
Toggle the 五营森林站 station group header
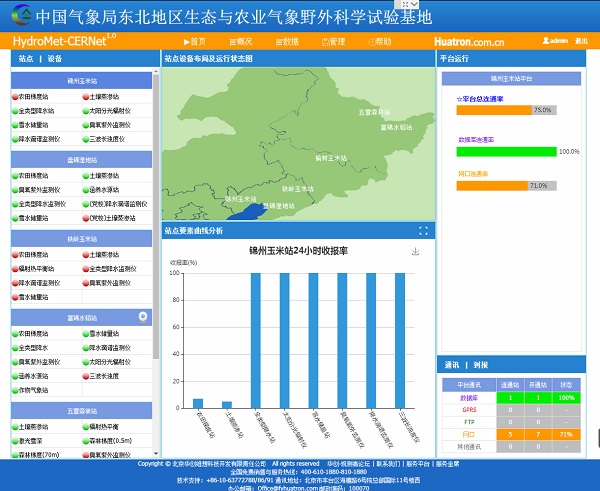(x=82, y=410)
